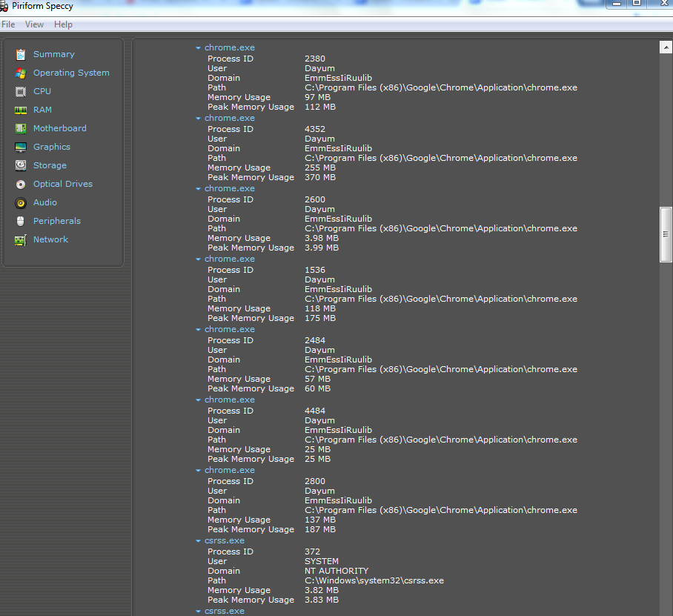Click the Network card icon
The height and width of the screenshot is (616, 673).
(x=21, y=240)
